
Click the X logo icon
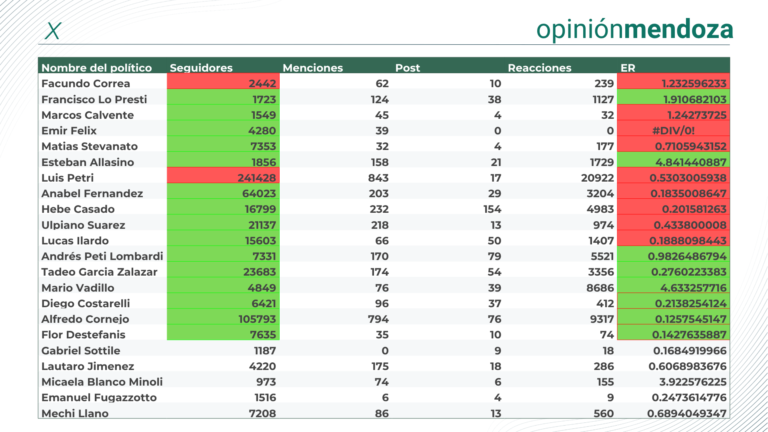tap(53, 31)
